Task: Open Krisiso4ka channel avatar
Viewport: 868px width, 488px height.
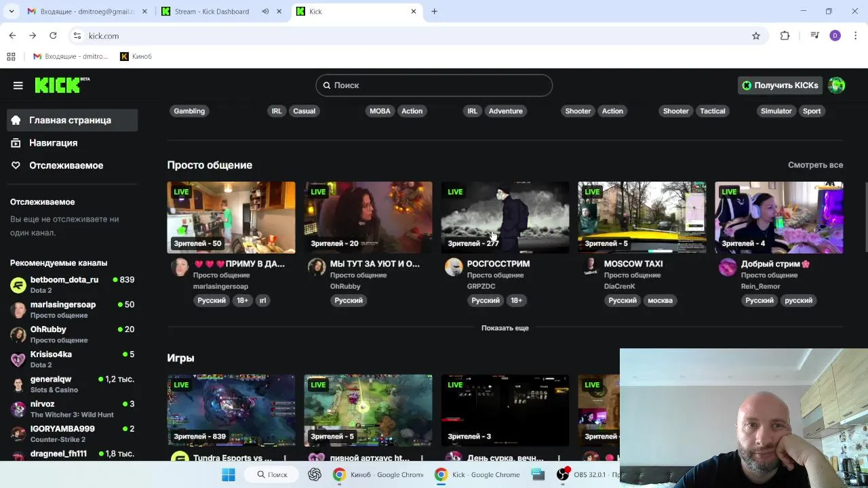Action: tap(18, 359)
